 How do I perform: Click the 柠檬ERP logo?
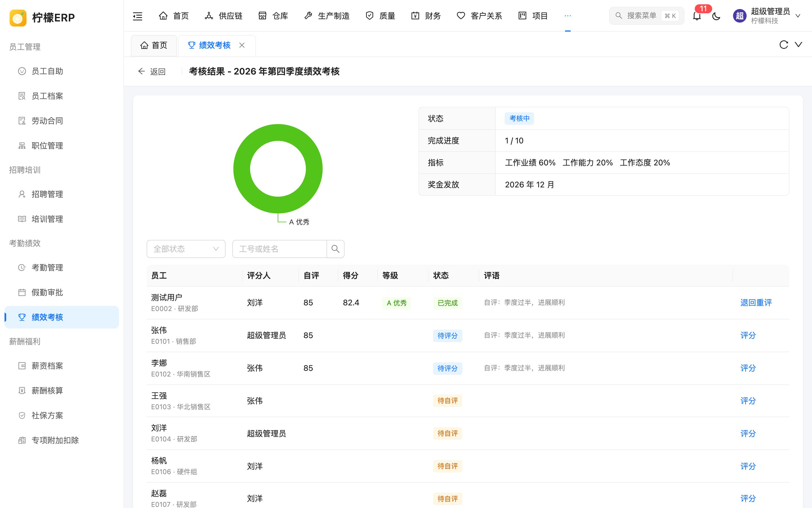(x=42, y=17)
